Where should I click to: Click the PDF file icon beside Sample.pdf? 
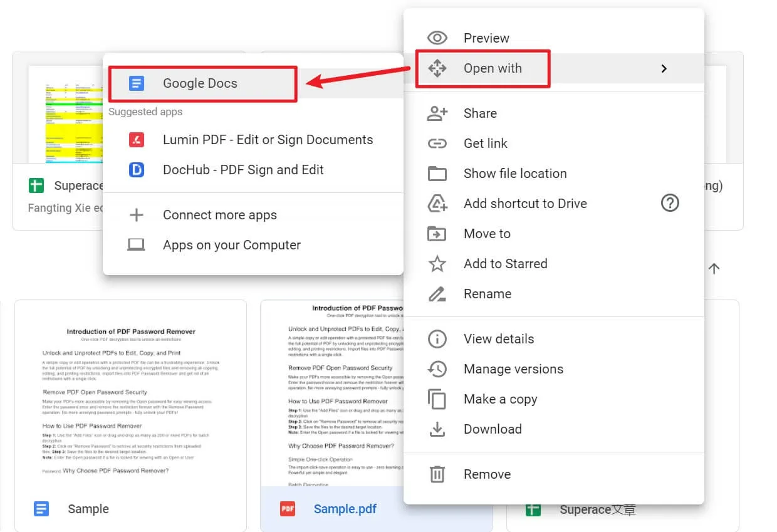(287, 509)
